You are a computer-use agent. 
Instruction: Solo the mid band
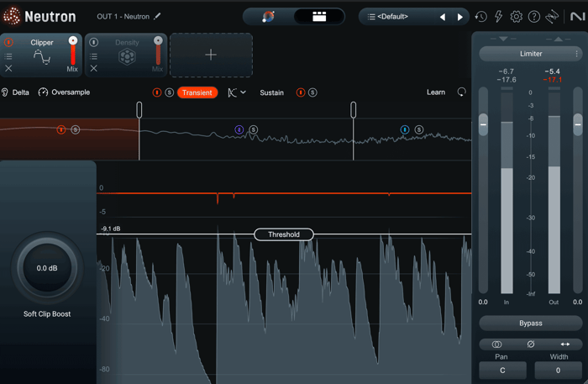pos(254,129)
